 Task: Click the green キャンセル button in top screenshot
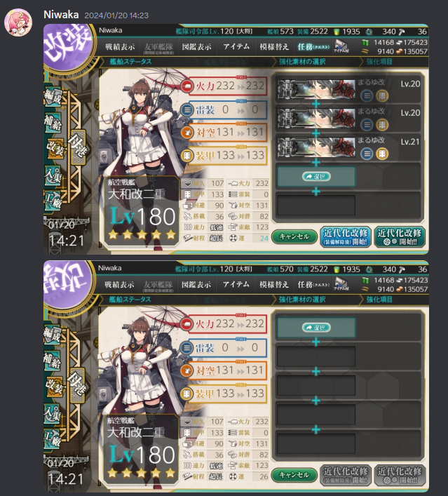click(294, 236)
